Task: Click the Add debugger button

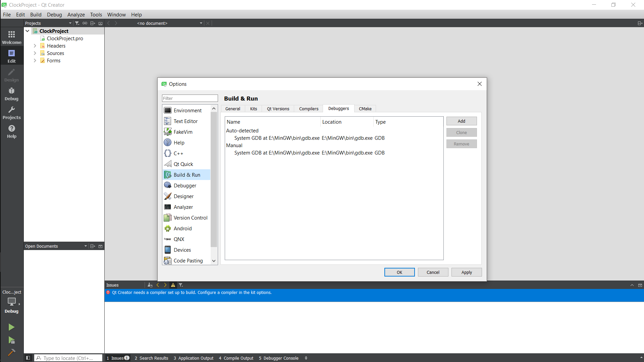Action: 462,121
